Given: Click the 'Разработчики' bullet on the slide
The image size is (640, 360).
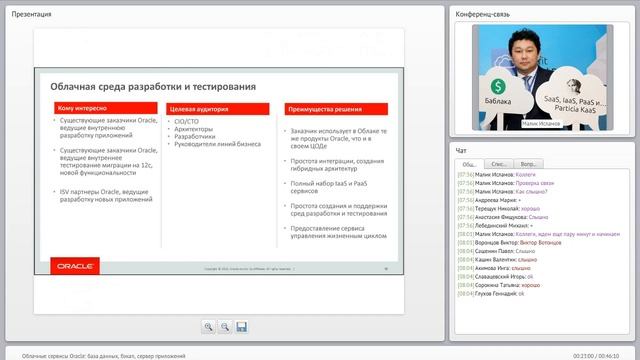Looking at the screenshot, I should click(195, 136).
